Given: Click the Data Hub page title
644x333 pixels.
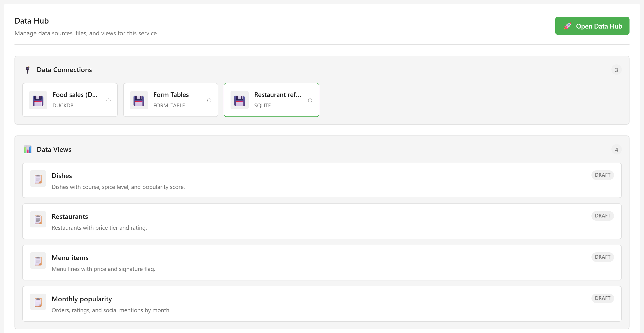Looking at the screenshot, I should click(32, 21).
